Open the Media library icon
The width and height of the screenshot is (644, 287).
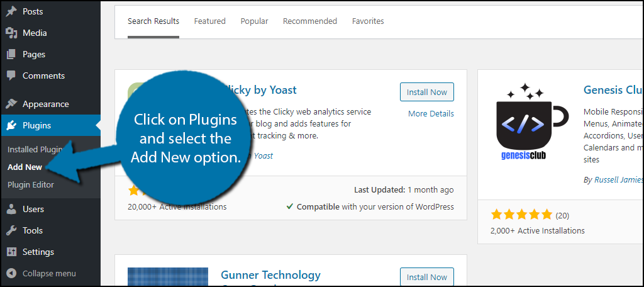[11, 33]
